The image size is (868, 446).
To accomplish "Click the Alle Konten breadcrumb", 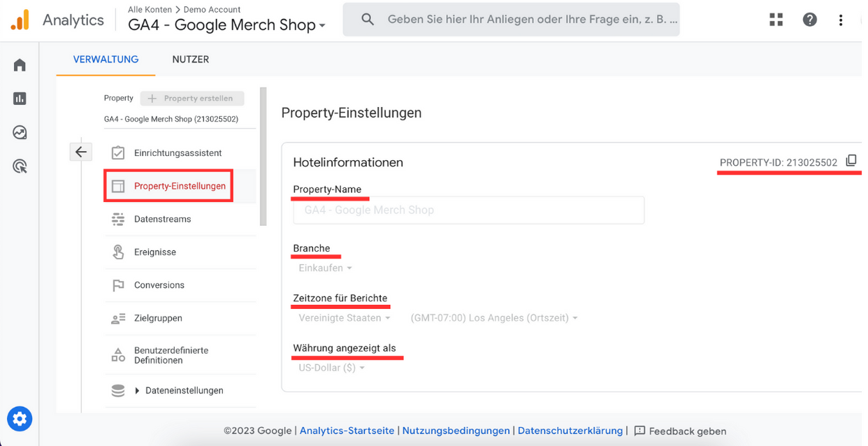I will click(x=150, y=10).
